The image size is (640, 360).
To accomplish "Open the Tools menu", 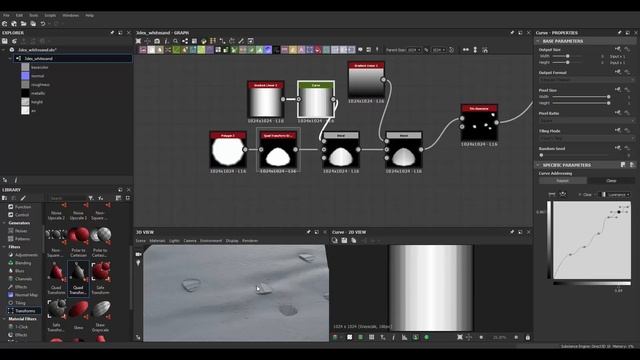I will click(x=33, y=15).
